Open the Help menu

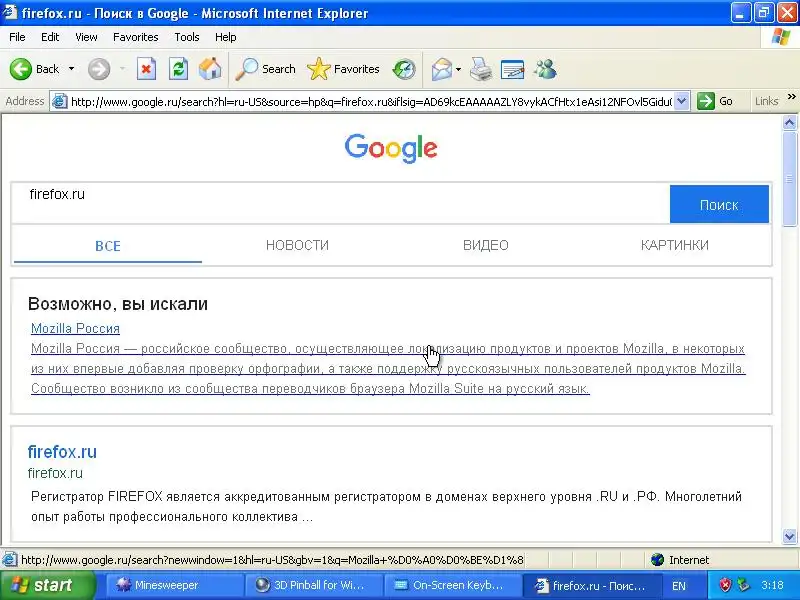click(226, 37)
